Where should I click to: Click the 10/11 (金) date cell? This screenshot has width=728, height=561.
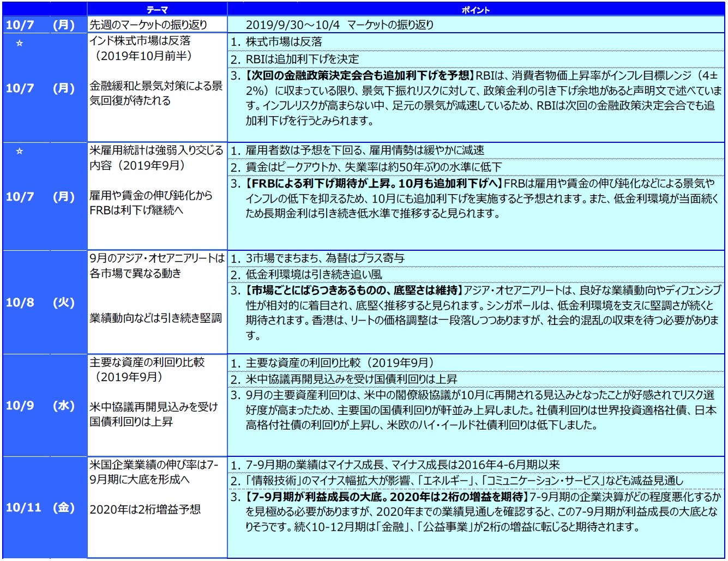pos(40,508)
